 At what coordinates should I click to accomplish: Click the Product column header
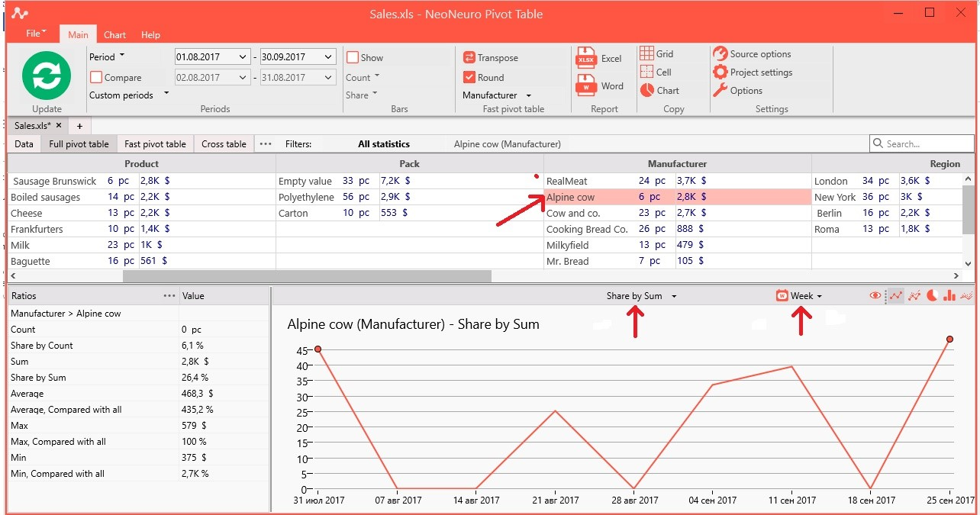[x=141, y=163]
